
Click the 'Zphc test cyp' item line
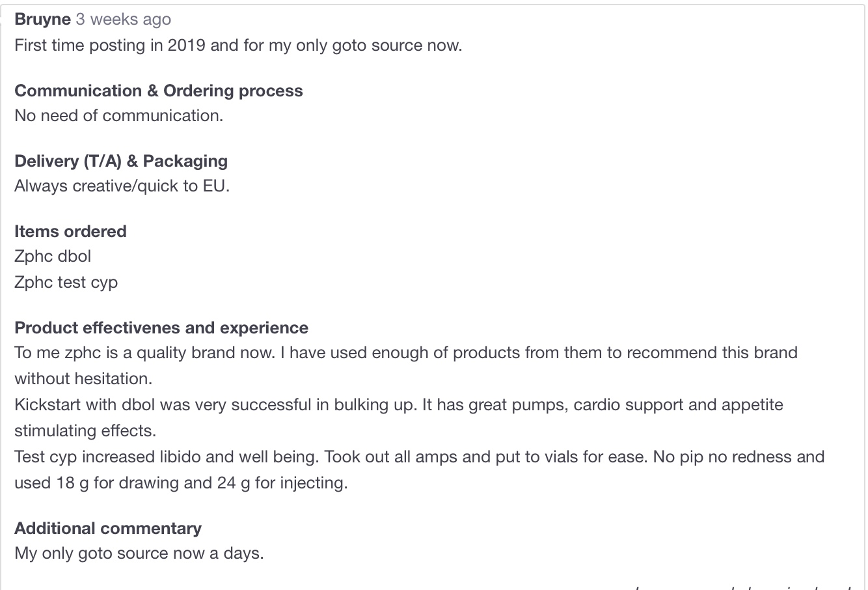66,282
